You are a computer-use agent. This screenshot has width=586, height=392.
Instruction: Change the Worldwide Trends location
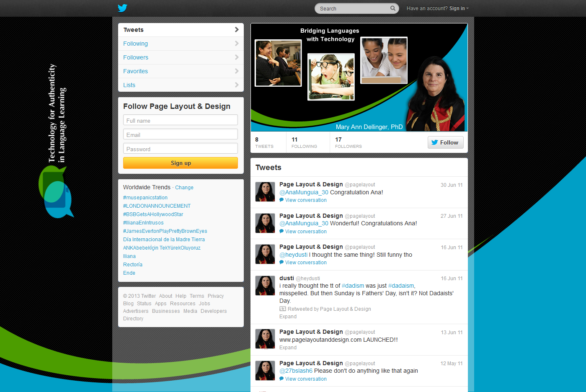click(x=184, y=188)
